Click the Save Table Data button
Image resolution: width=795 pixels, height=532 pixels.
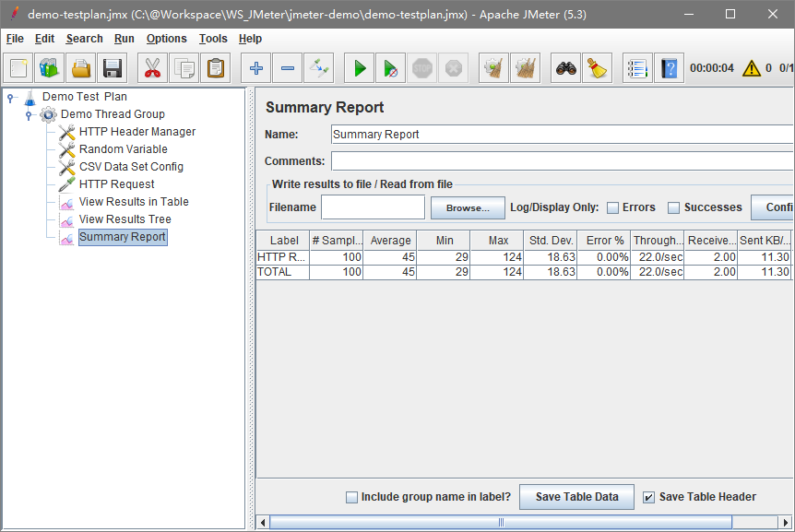pyautogui.click(x=577, y=497)
